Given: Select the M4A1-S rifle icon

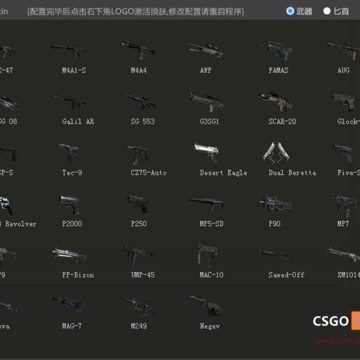Looking at the screenshot, I should (x=69, y=51).
